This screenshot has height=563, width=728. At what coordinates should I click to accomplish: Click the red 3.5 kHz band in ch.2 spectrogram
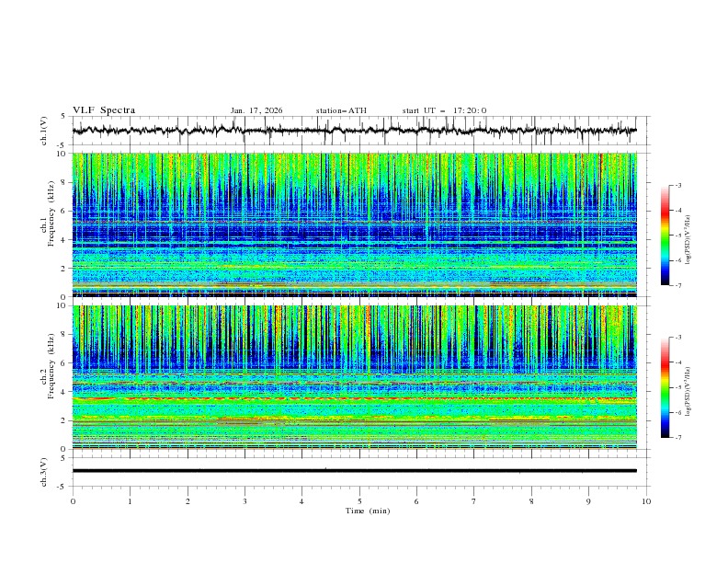(x=355, y=398)
